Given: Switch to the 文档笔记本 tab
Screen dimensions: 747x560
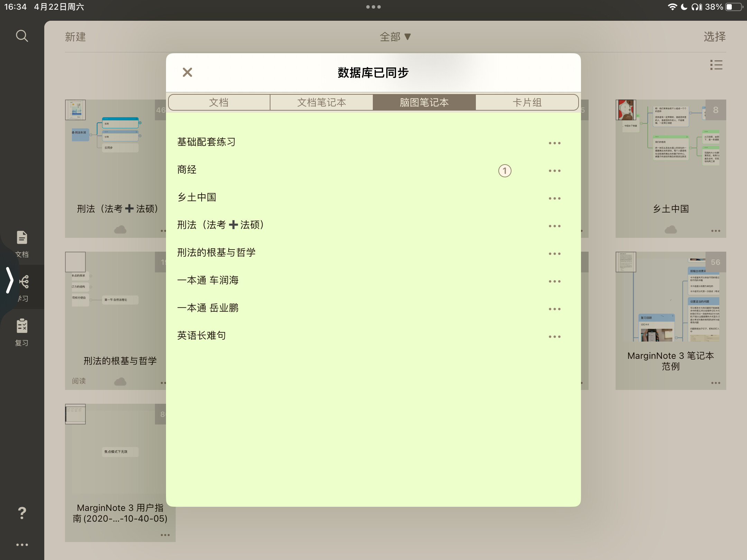Looking at the screenshot, I should click(321, 102).
